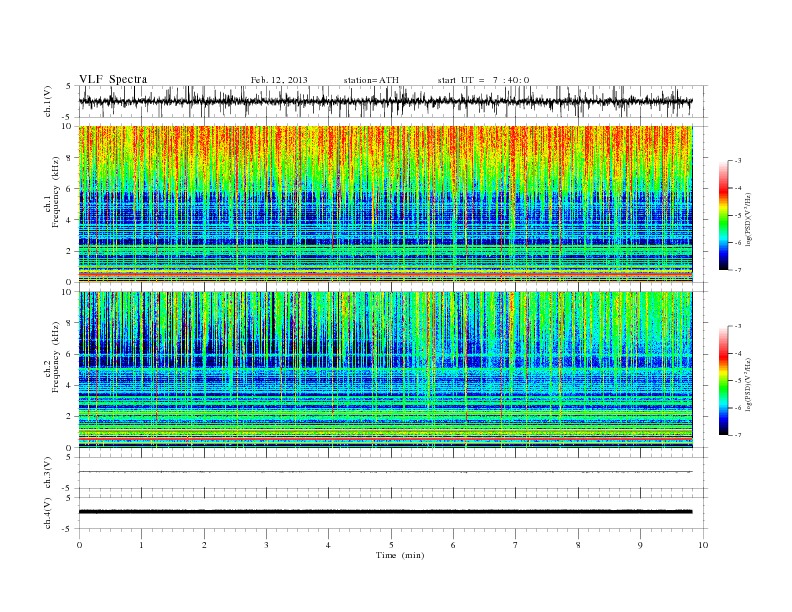Click the "-5" label on ch.2 colorbar
The width and height of the screenshot is (792, 612).
738,381
